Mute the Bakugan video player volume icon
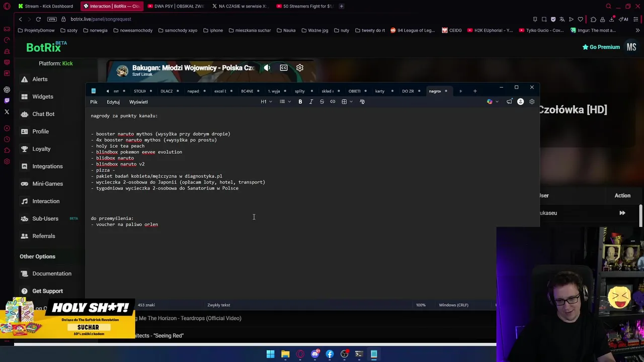 [x=267, y=68]
